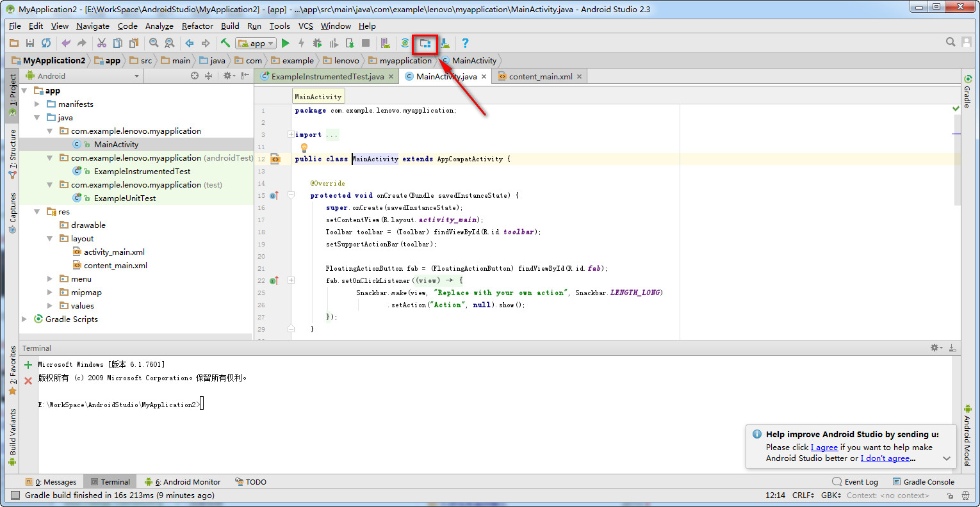The image size is (980, 507).
Task: Click the scroll-from-source target icon
Action: click(x=195, y=76)
